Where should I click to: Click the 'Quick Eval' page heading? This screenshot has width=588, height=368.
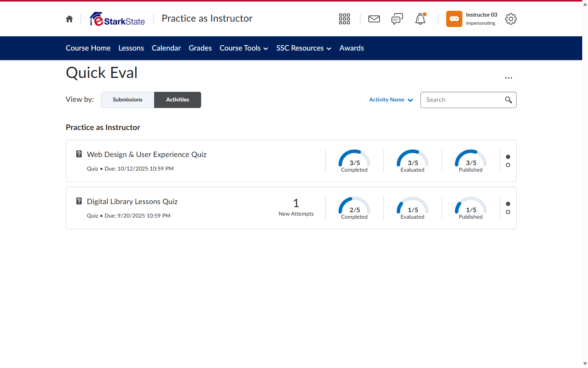coord(102,73)
